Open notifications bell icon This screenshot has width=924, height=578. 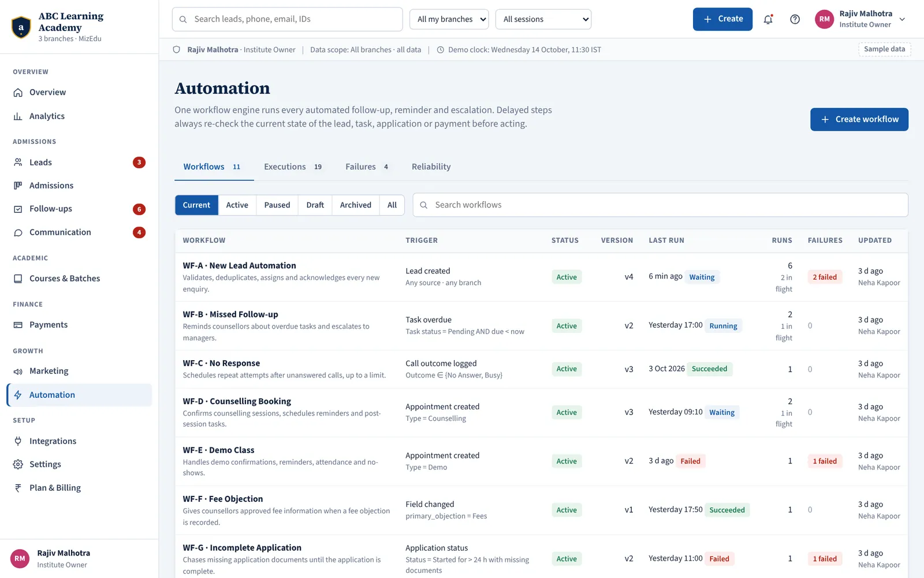768,19
